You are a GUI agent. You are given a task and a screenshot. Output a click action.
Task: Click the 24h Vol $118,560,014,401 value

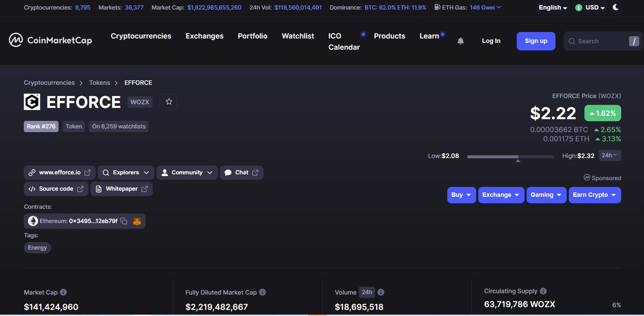298,8
